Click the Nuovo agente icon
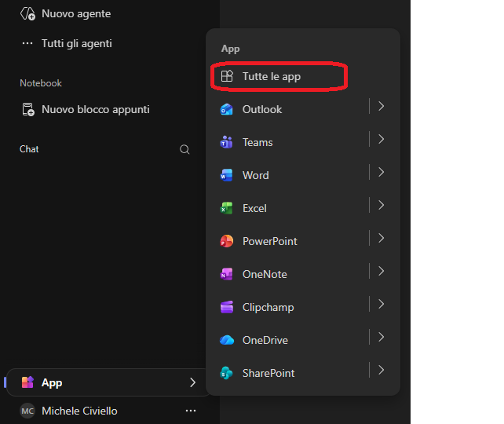The width and height of the screenshot is (504, 424). click(x=27, y=14)
